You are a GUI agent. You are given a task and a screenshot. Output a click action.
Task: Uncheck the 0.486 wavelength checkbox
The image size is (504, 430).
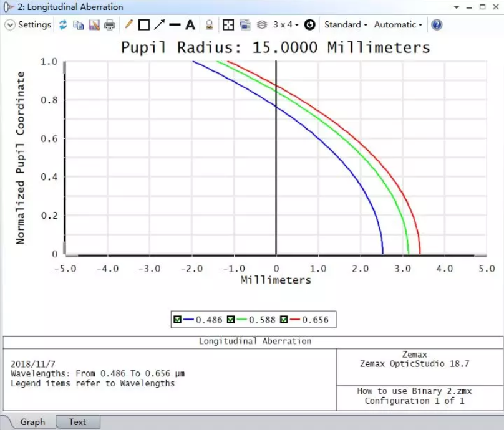coord(178,320)
